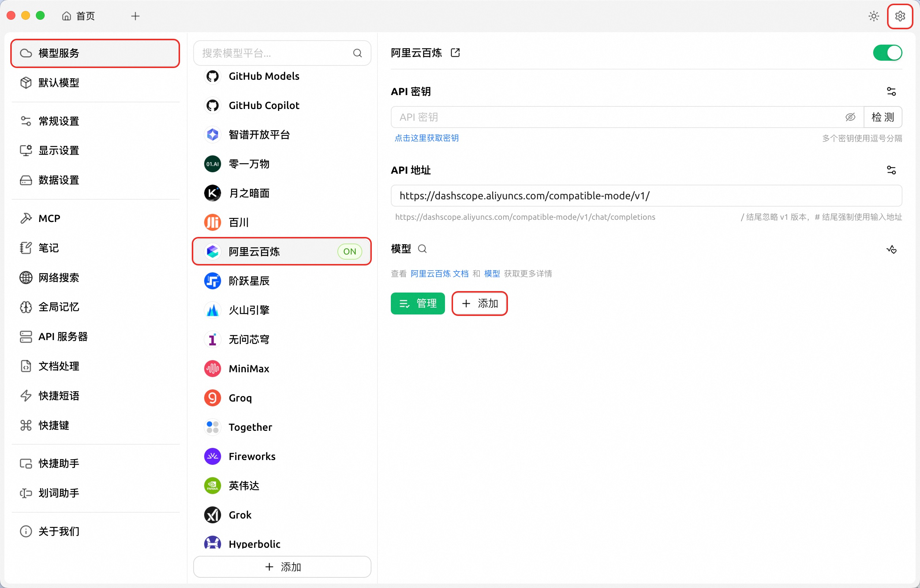Open 文档处理 settings

click(95, 366)
